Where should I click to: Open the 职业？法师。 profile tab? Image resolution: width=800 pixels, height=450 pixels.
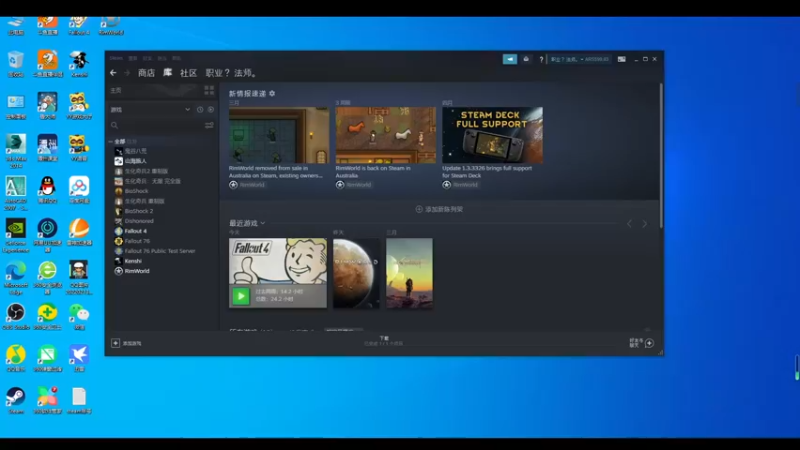232,73
